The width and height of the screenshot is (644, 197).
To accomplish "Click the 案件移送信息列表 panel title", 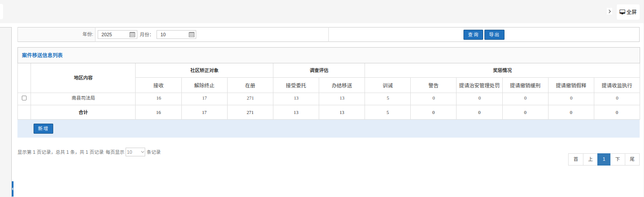I will pyautogui.click(x=42, y=55).
